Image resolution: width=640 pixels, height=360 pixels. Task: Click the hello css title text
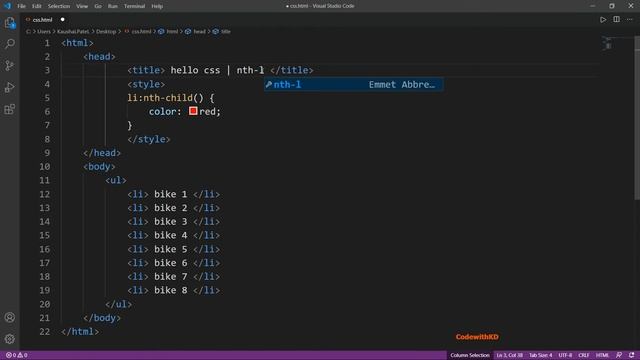click(195, 70)
